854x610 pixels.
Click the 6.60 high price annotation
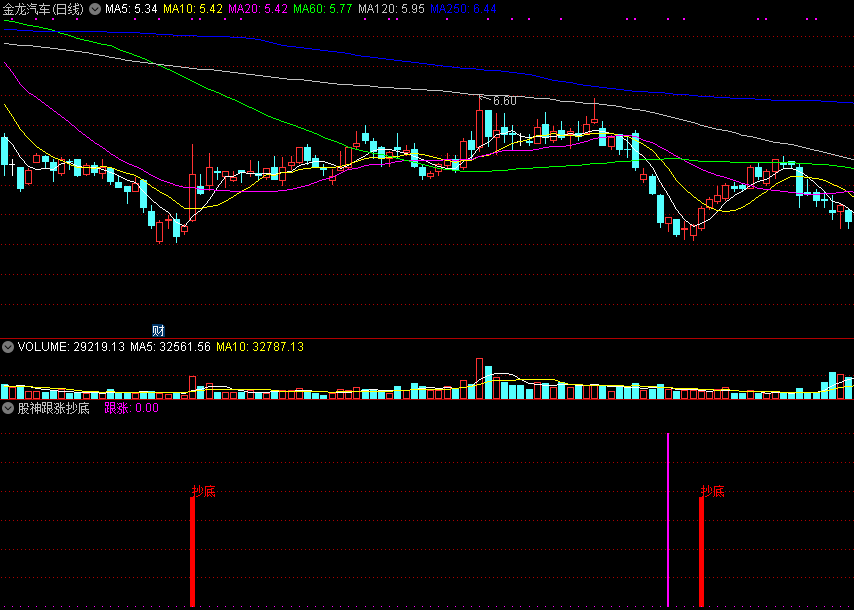(x=504, y=101)
